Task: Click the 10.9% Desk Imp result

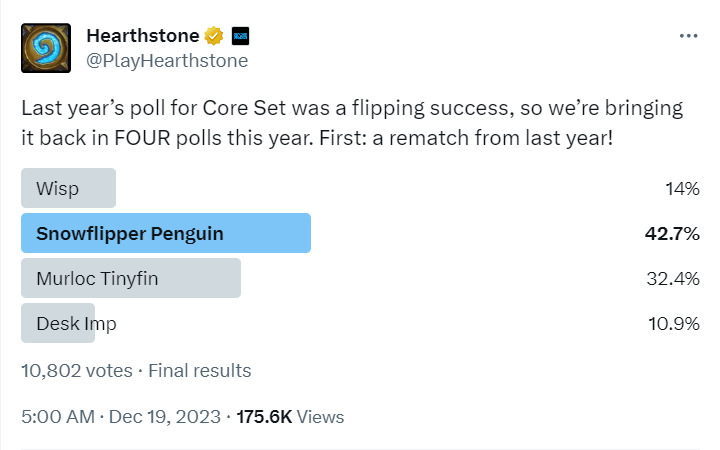Action: [x=674, y=324]
